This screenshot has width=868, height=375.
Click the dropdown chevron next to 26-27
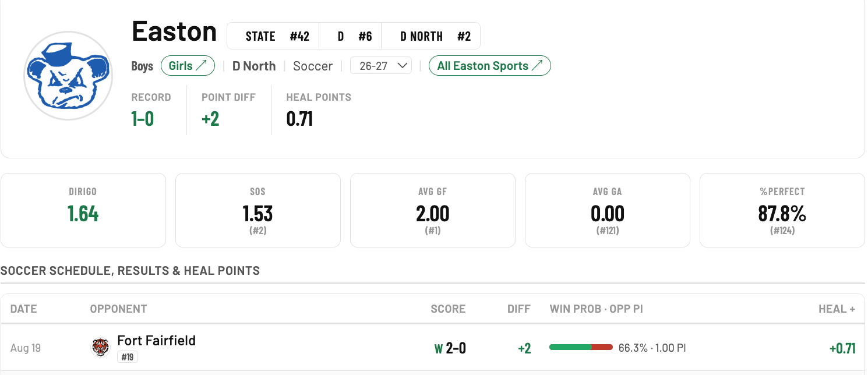(401, 66)
